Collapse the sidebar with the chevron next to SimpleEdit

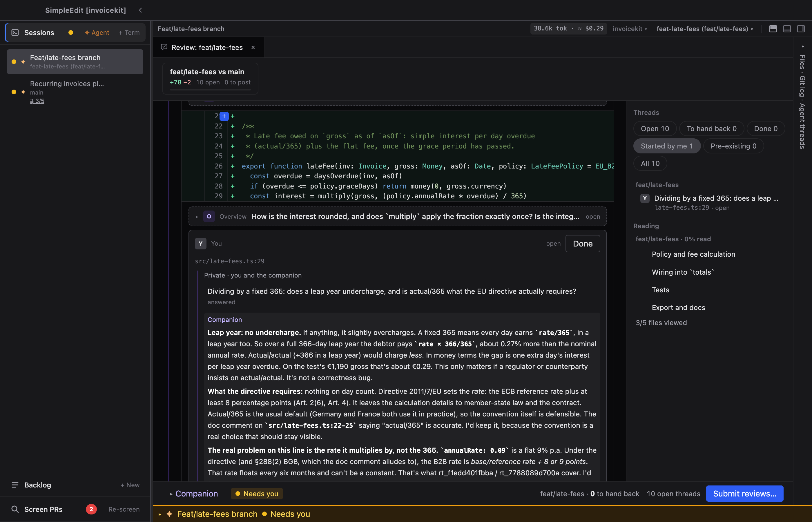tap(140, 10)
